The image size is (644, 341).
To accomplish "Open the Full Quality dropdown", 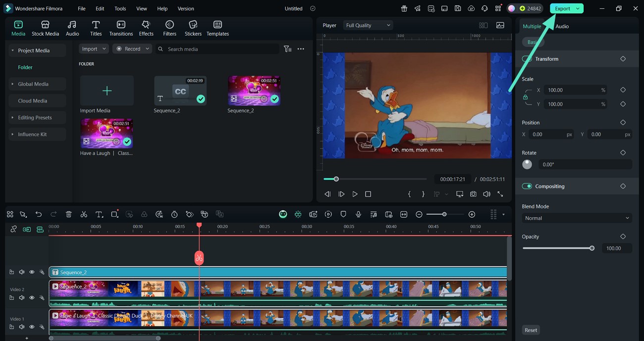I will 368,25.
